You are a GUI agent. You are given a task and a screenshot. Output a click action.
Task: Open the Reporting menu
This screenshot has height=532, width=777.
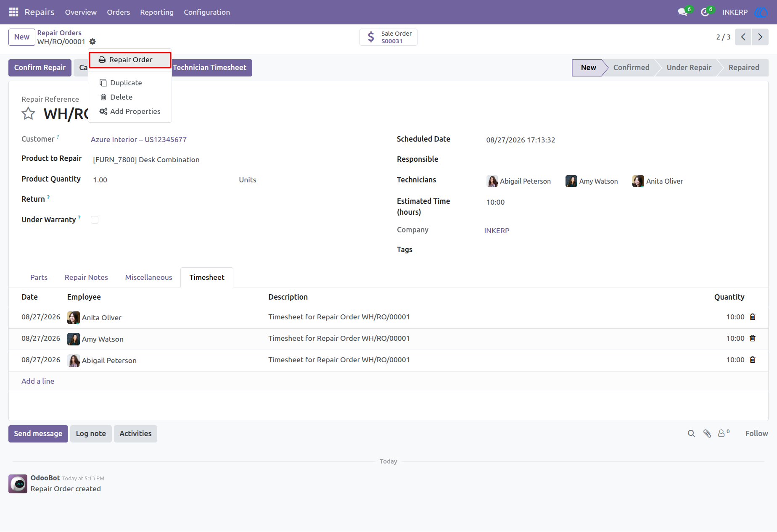[157, 12]
